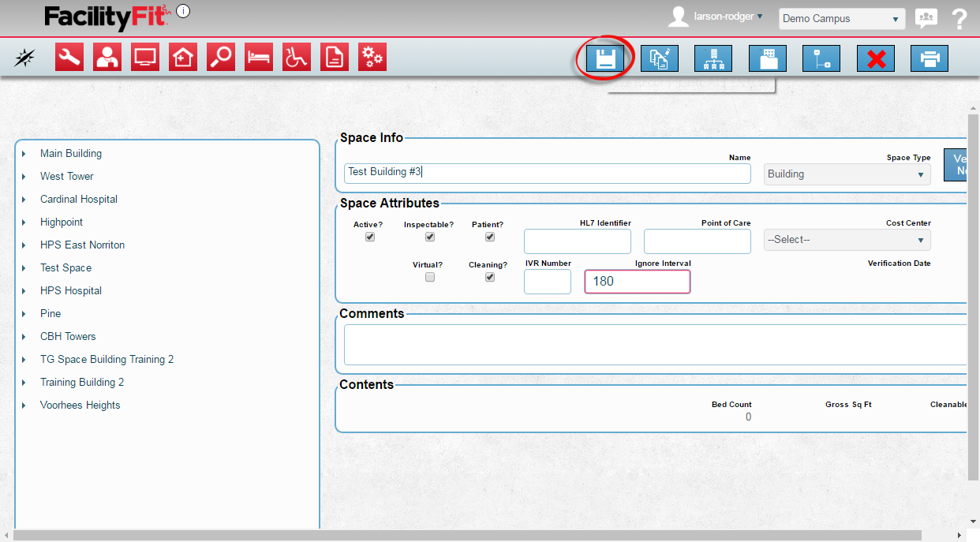Select Cardinal Hospital in the tree
Viewport: 980px width, 542px height.
(x=79, y=200)
